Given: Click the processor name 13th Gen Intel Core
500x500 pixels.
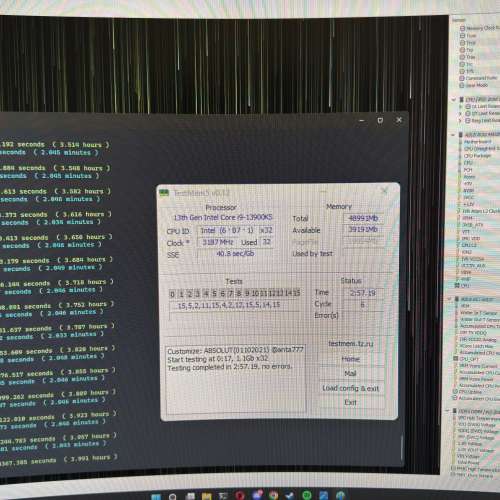Looking at the screenshot, I should (x=223, y=217).
